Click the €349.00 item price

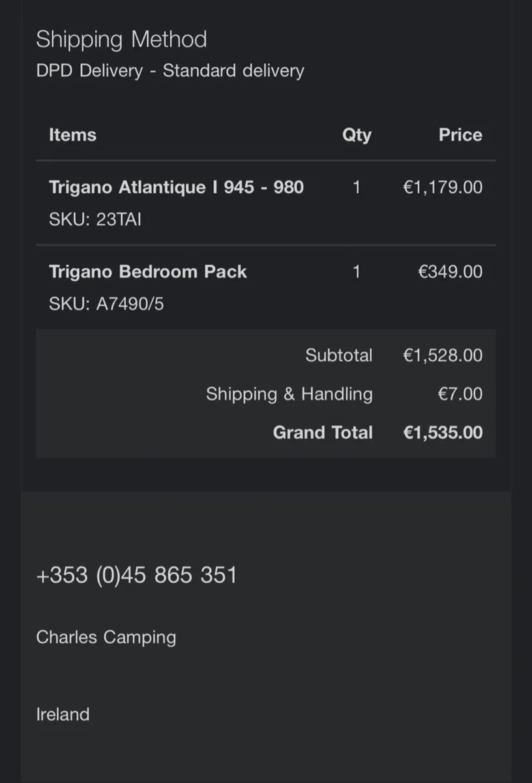pyautogui.click(x=450, y=271)
